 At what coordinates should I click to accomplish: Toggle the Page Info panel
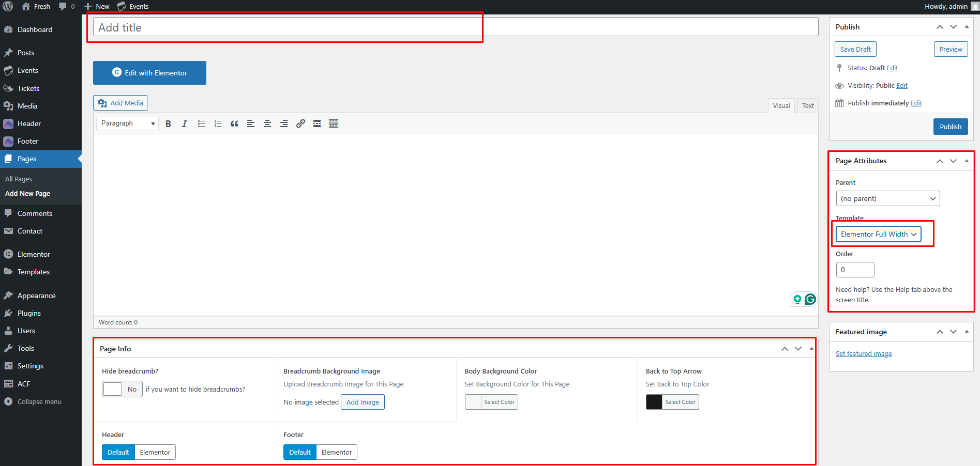(x=811, y=349)
